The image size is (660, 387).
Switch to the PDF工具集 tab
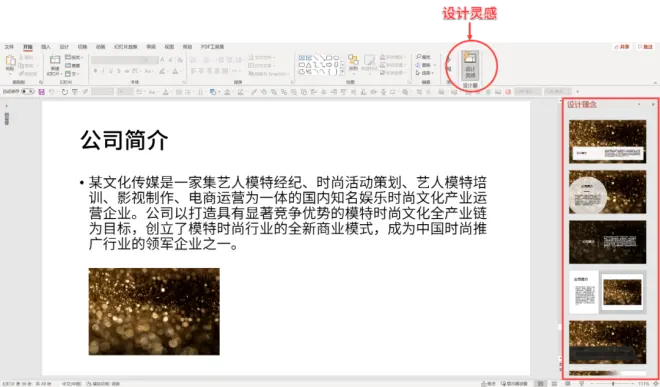[x=212, y=47]
